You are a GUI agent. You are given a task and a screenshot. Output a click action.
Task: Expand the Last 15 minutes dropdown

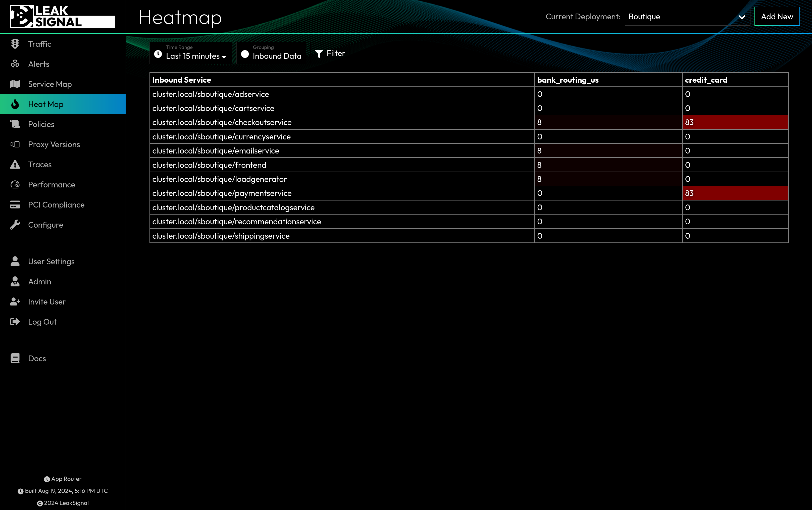[191, 53]
